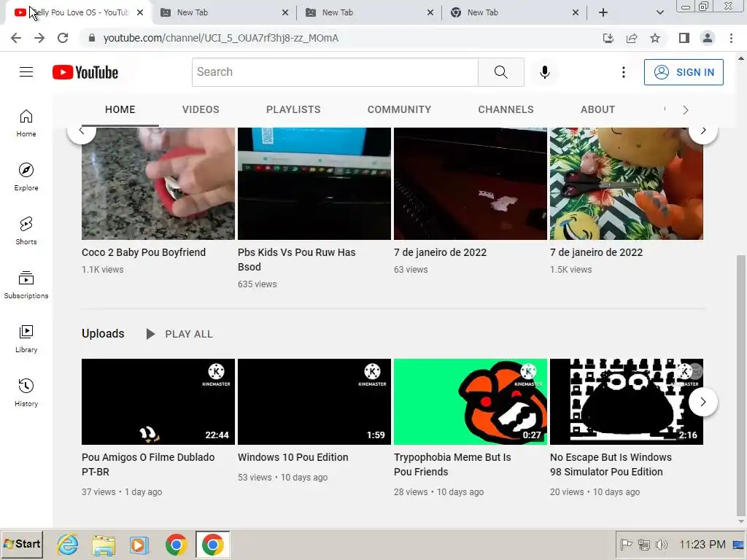The image size is (747, 560).
Task: Click the volume speaker tray icon
Action: coord(661,544)
